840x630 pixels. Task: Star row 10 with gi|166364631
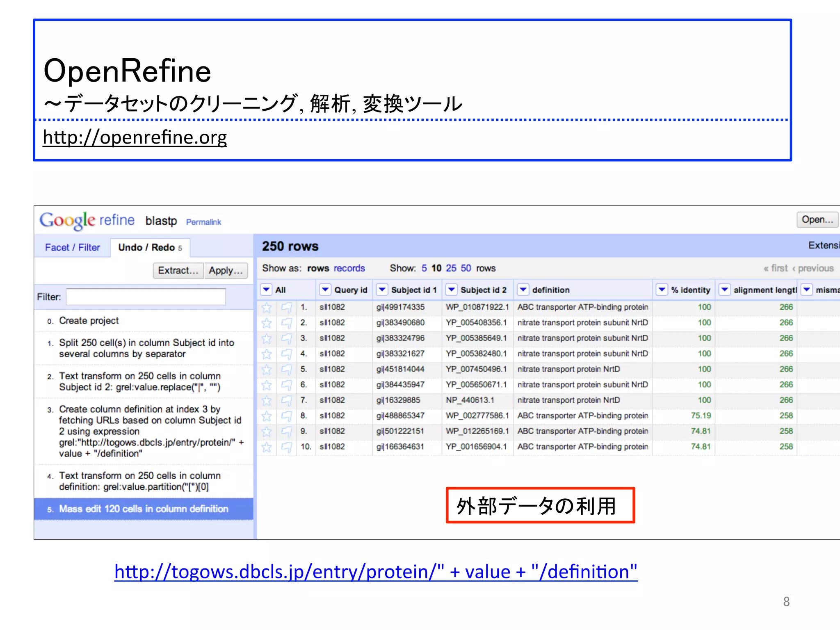267,447
